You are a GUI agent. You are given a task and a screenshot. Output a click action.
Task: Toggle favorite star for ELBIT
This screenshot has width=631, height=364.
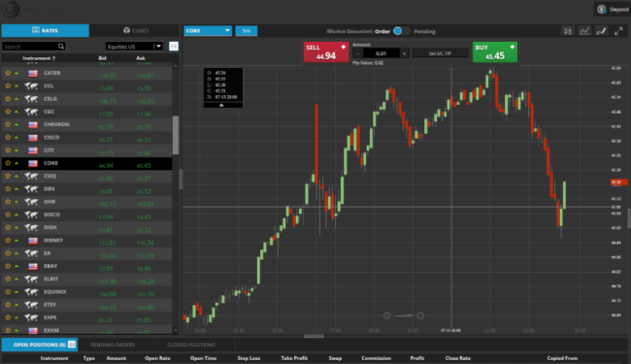[8, 279]
